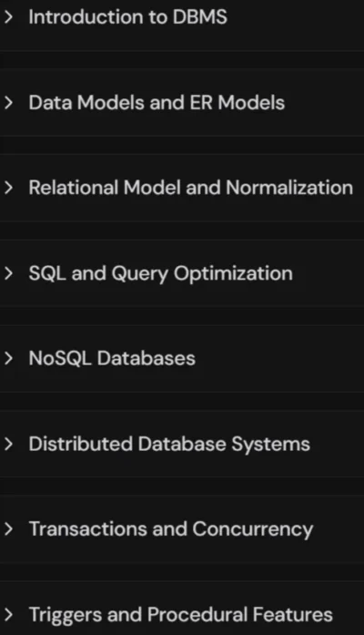Open the chevron next to SQL and Query Optimization
Screen dimensions: 364x635
click(8, 273)
